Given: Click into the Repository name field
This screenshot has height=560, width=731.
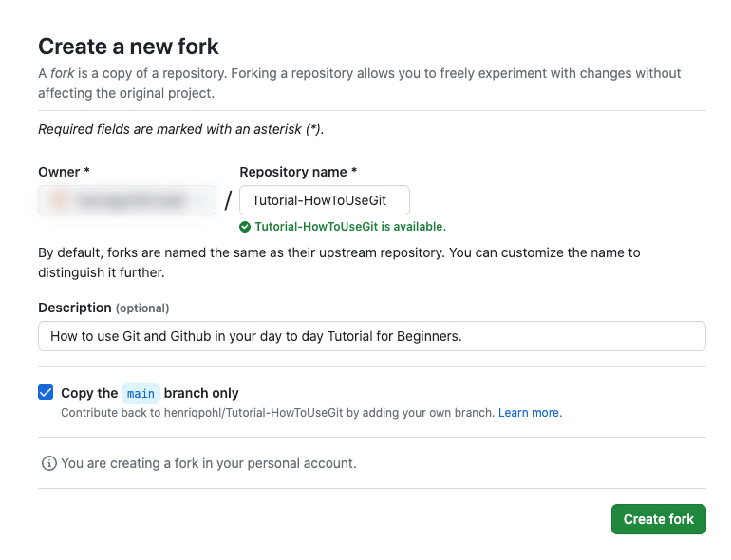Looking at the screenshot, I should (324, 200).
